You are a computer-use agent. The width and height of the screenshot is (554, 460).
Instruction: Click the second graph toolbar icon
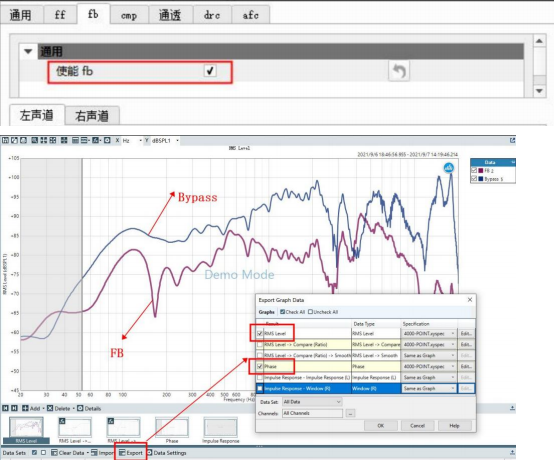click(14, 140)
